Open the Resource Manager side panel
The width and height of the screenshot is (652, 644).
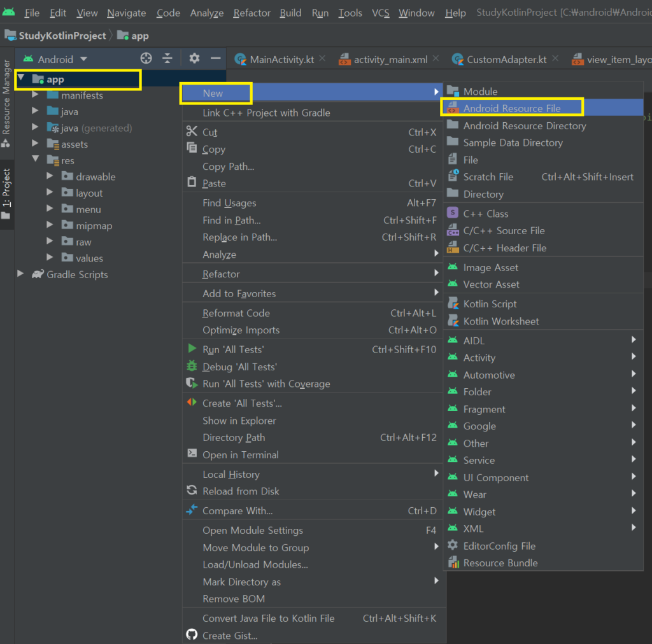6,95
